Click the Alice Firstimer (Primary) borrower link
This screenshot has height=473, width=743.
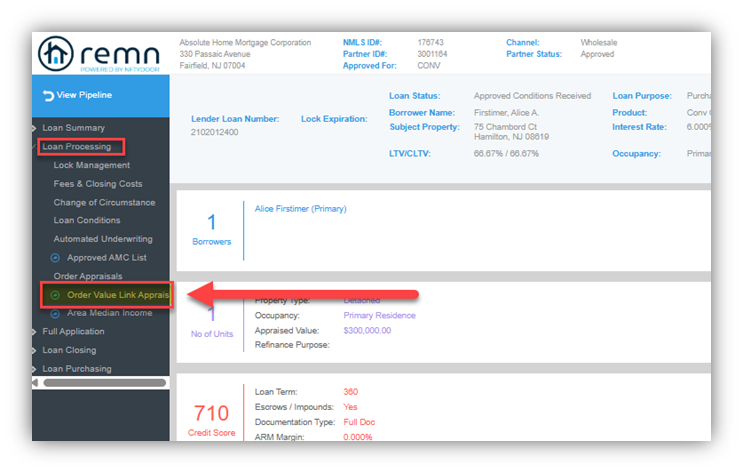pyautogui.click(x=300, y=209)
